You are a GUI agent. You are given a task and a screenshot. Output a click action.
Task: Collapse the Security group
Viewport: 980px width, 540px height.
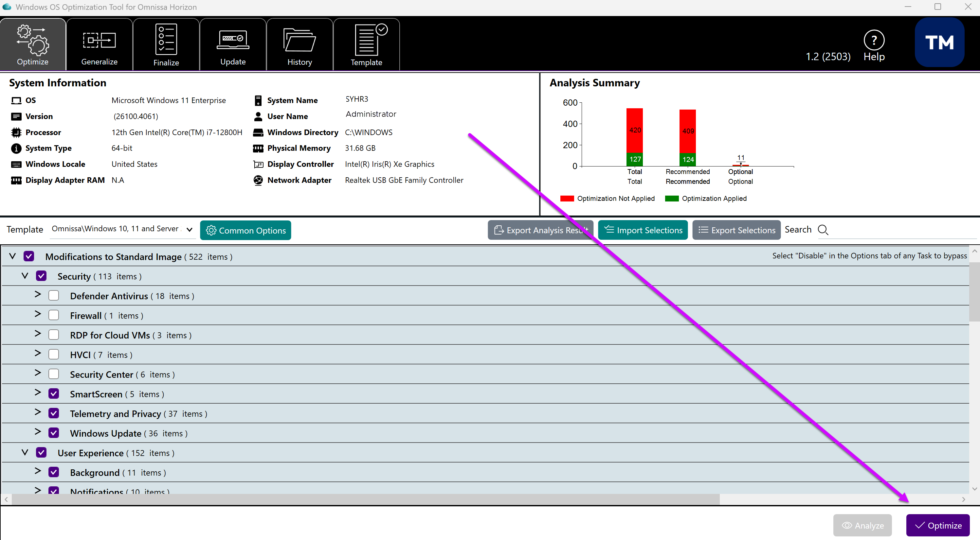25,276
